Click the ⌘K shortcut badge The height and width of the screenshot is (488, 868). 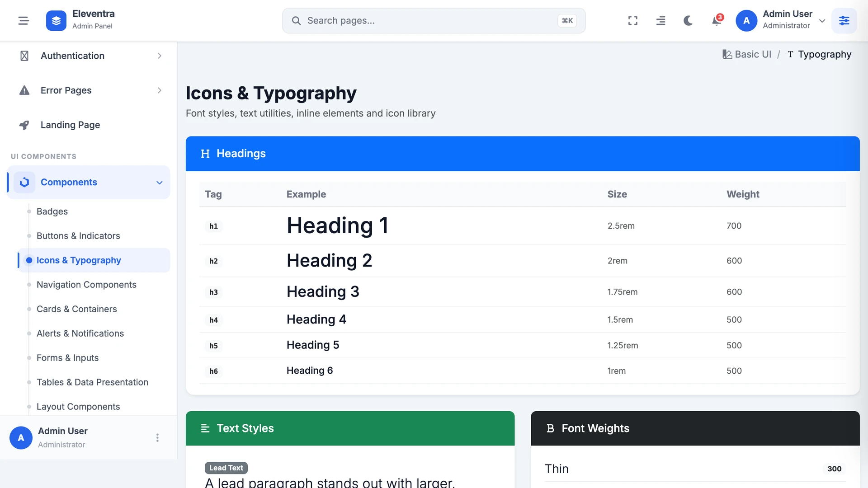point(567,20)
